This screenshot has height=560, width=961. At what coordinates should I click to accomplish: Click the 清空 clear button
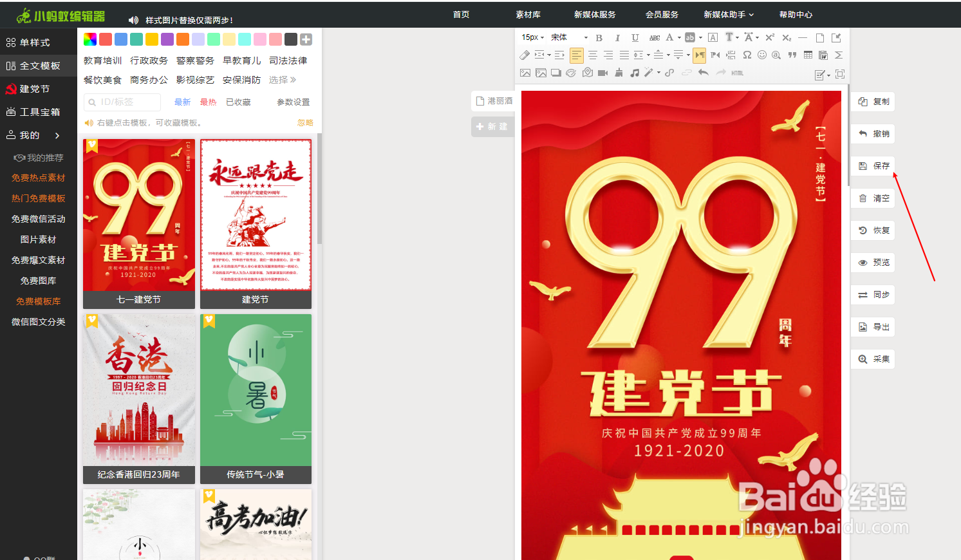[x=873, y=198]
